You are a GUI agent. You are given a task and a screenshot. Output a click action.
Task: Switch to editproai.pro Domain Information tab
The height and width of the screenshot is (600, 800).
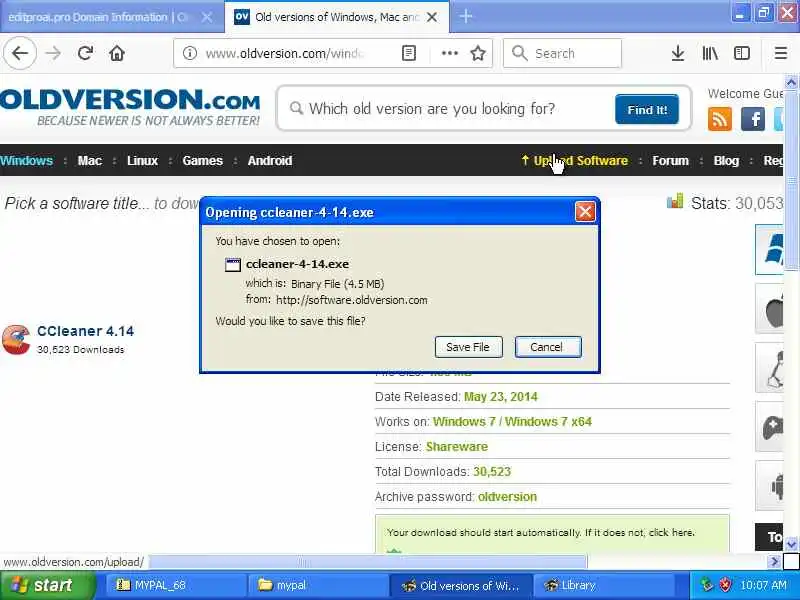(x=98, y=17)
